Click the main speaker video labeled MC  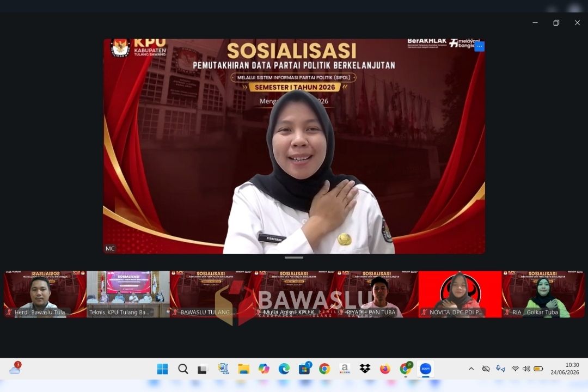pos(294,146)
